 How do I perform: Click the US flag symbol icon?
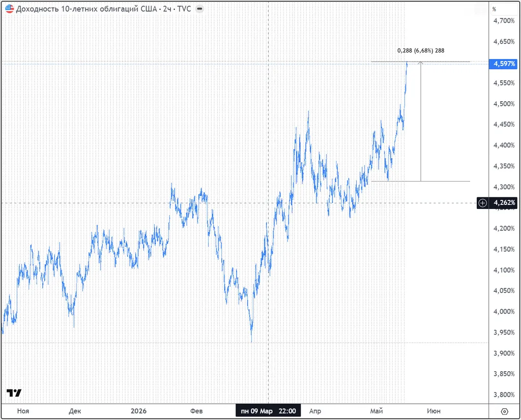click(10, 9)
